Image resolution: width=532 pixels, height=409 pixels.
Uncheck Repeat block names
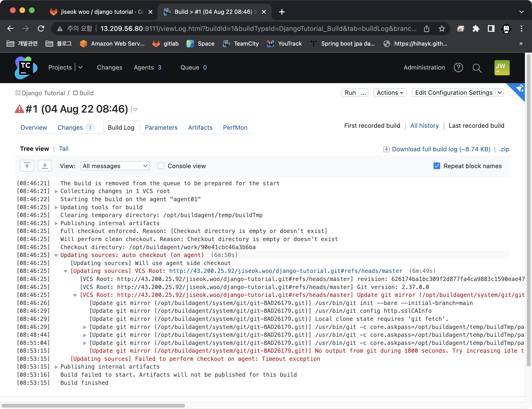click(437, 166)
